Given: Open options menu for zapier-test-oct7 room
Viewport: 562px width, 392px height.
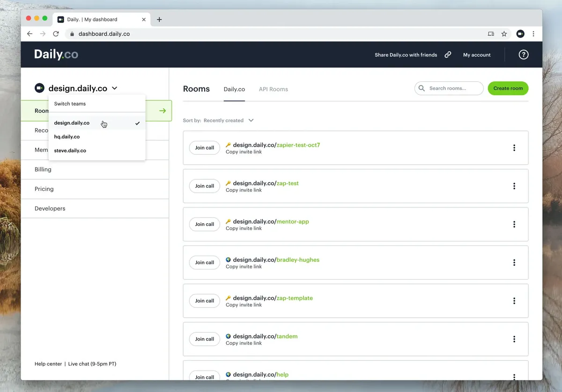Looking at the screenshot, I should (x=514, y=148).
